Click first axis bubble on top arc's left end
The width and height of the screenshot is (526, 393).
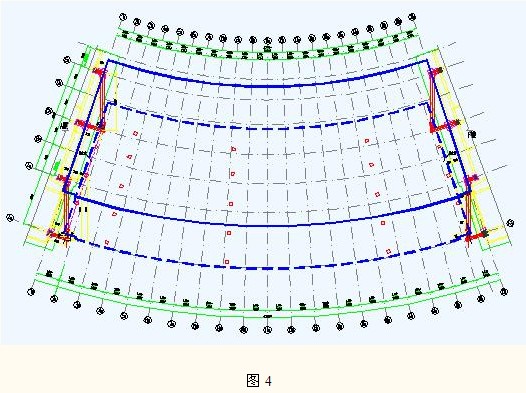tap(123, 17)
